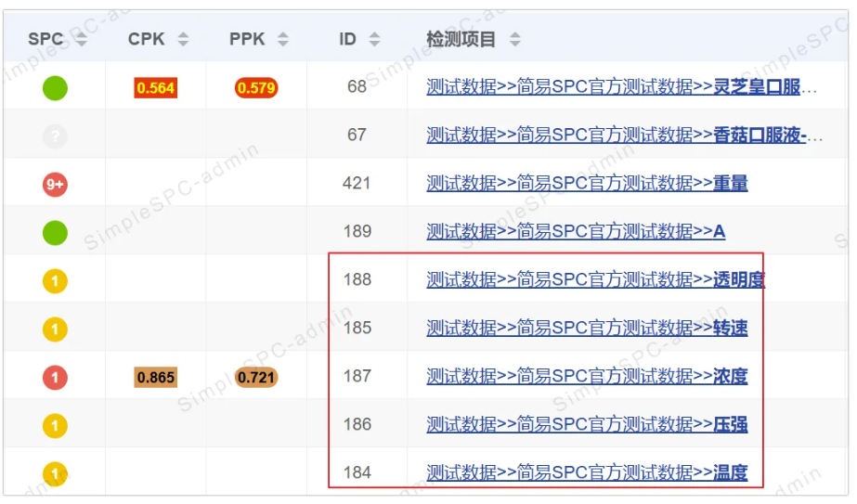This screenshot has width=857, height=504.
Task: Sort table by SPC column
Action: (81, 39)
